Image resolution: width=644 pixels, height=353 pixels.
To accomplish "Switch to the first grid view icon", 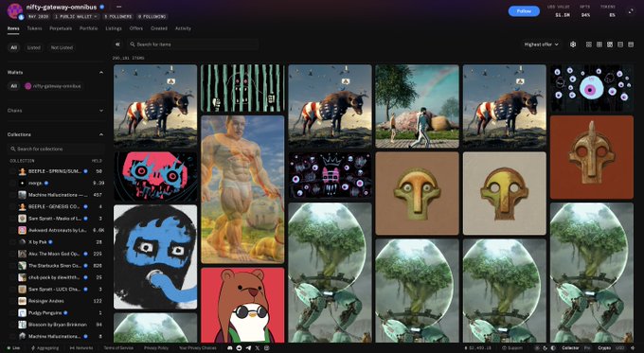I will click(588, 44).
